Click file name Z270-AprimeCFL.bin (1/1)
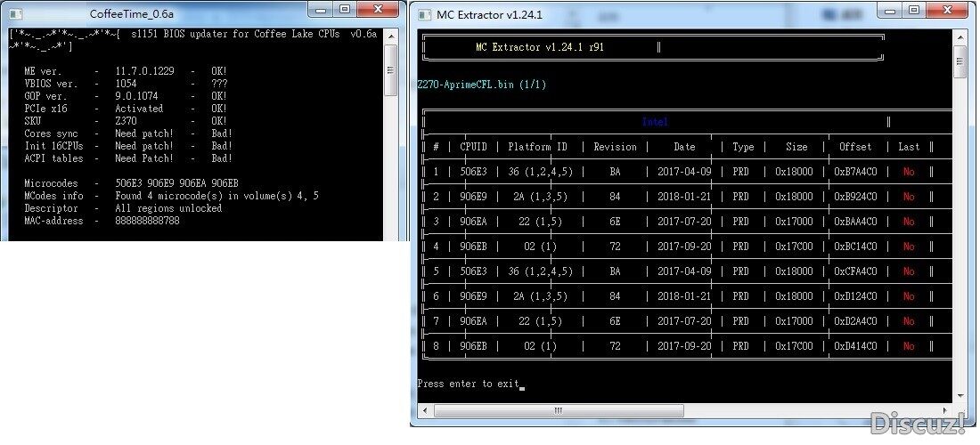This screenshot has width=980, height=445. (x=482, y=85)
